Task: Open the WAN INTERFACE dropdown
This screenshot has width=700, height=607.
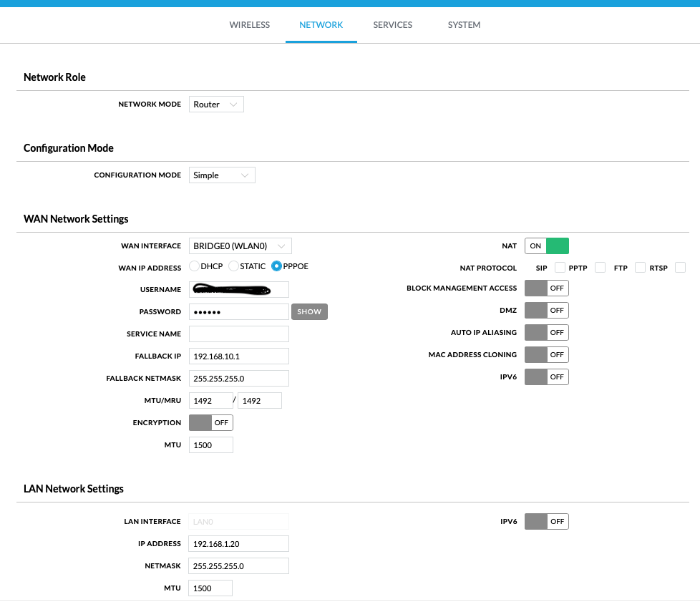Action: [x=240, y=246]
